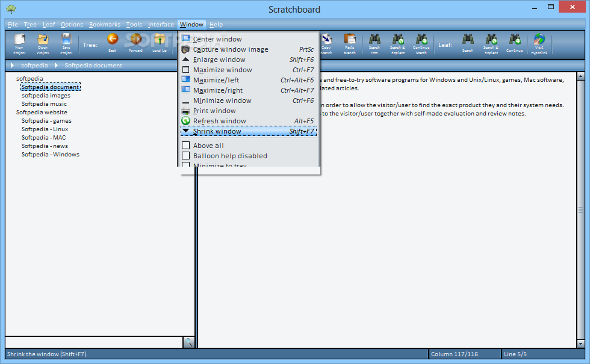This screenshot has height=364, width=590.
Task: Select Softpedia document tree node
Action: pyautogui.click(x=51, y=87)
